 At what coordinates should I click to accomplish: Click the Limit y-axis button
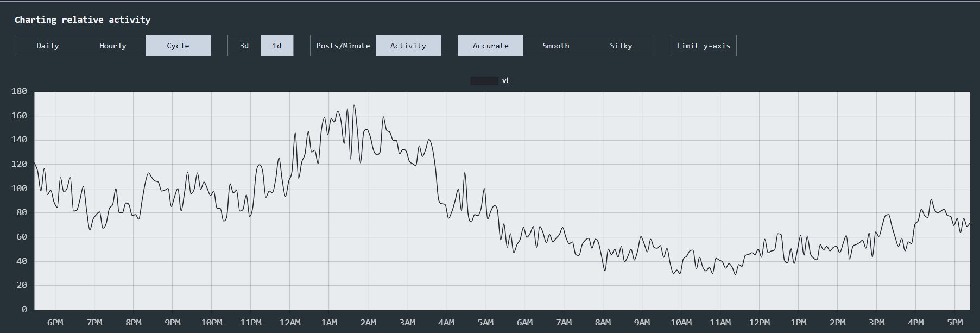[704, 46]
